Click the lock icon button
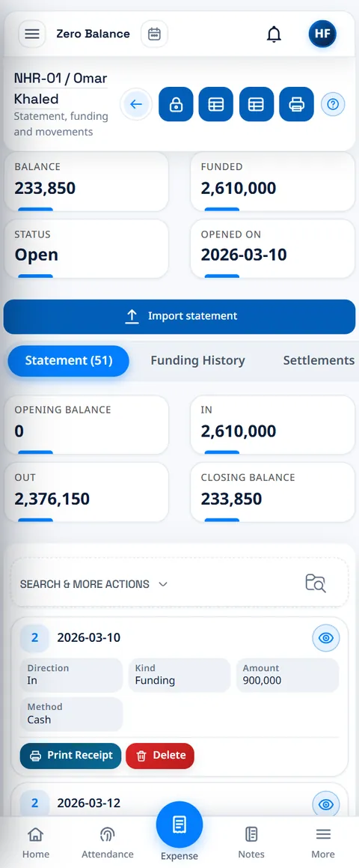 click(x=176, y=104)
